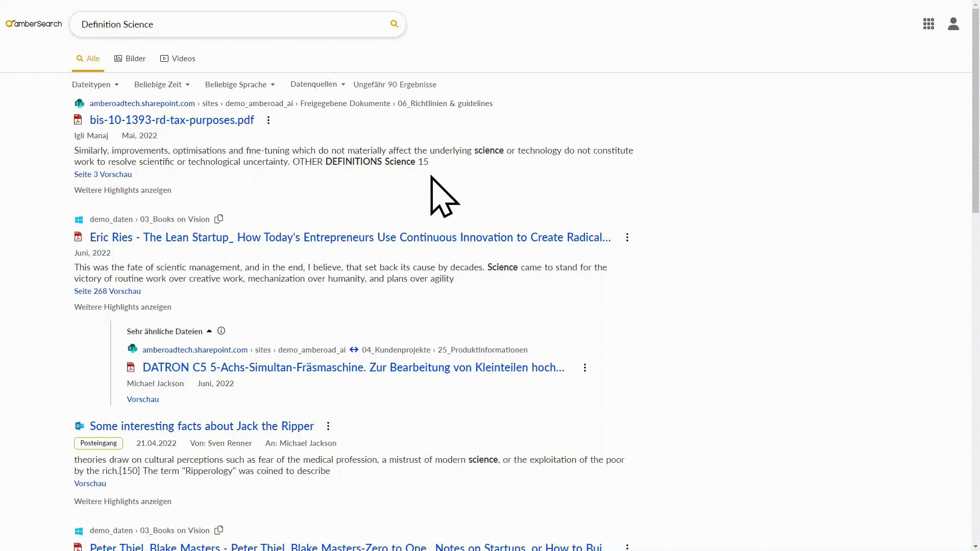Click the yellow search magnifier icon
Image resolution: width=980 pixels, height=551 pixels.
394,24
